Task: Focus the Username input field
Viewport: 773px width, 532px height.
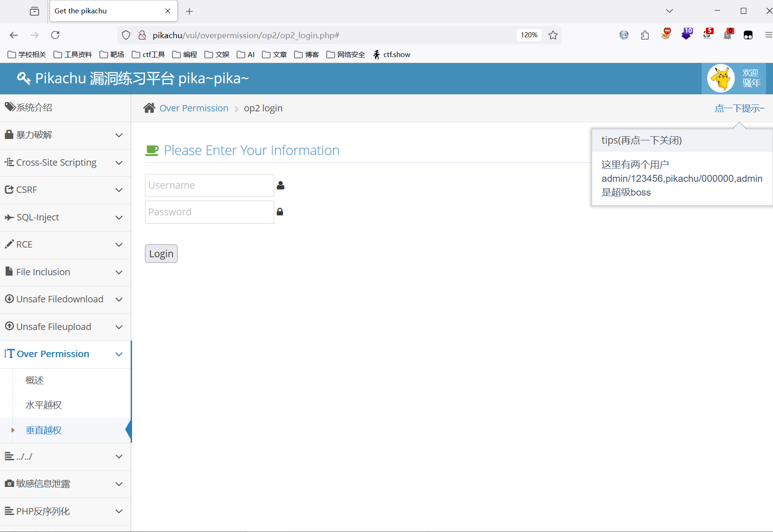Action: [x=209, y=185]
